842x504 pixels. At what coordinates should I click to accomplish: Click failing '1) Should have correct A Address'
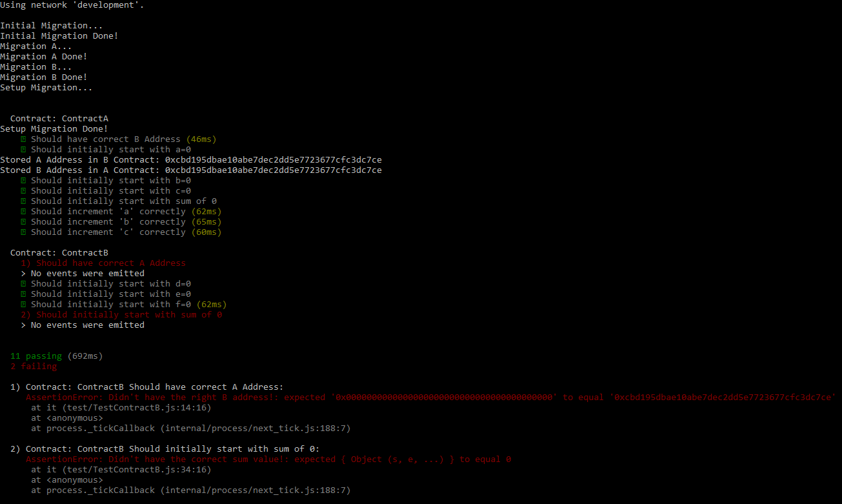pyautogui.click(x=103, y=263)
